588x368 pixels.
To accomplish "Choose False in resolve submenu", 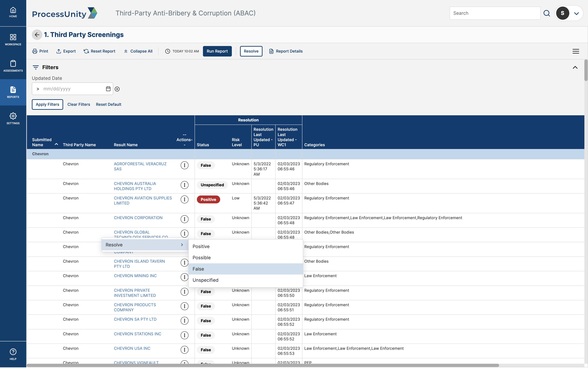I will pyautogui.click(x=246, y=269).
